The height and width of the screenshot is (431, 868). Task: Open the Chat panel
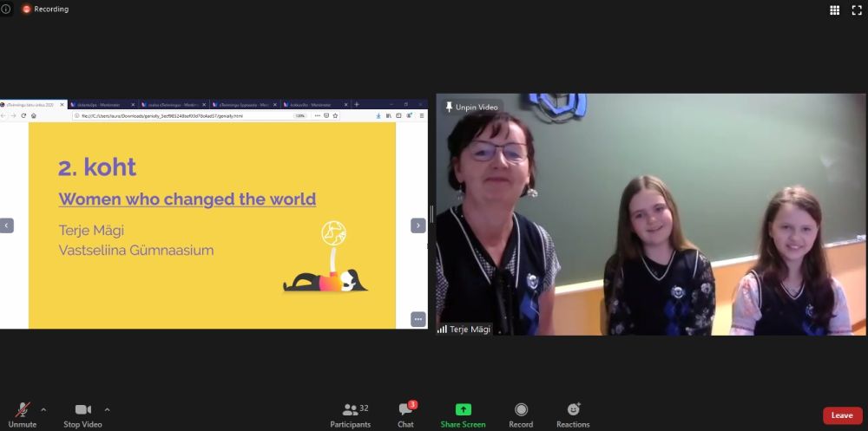pos(405,411)
